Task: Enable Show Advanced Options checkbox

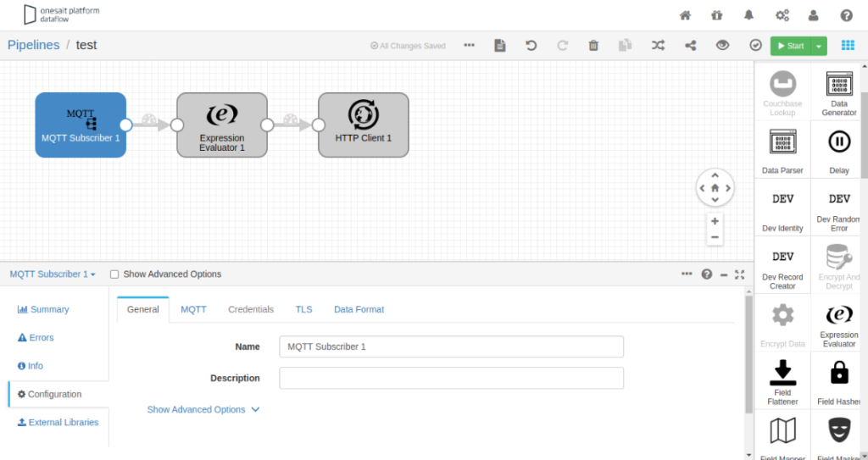Action: (114, 274)
